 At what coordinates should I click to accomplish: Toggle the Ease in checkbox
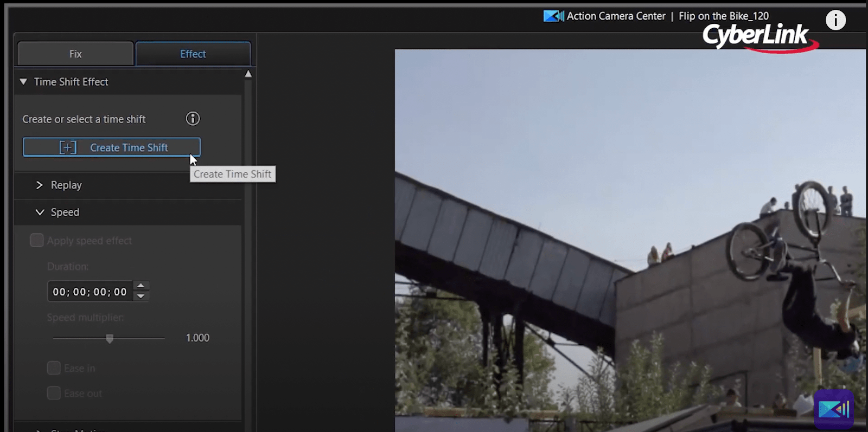coord(54,369)
